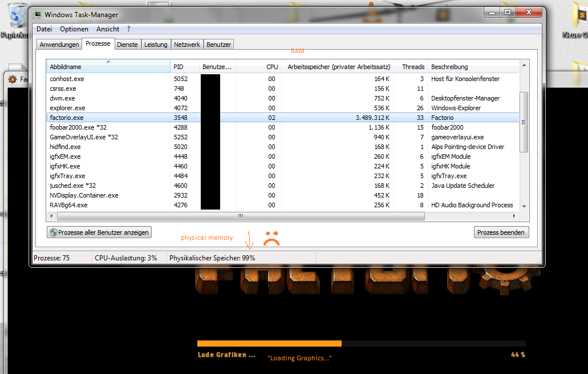Click the Task-Manager title bar icon
588x374 pixels.
click(37, 15)
